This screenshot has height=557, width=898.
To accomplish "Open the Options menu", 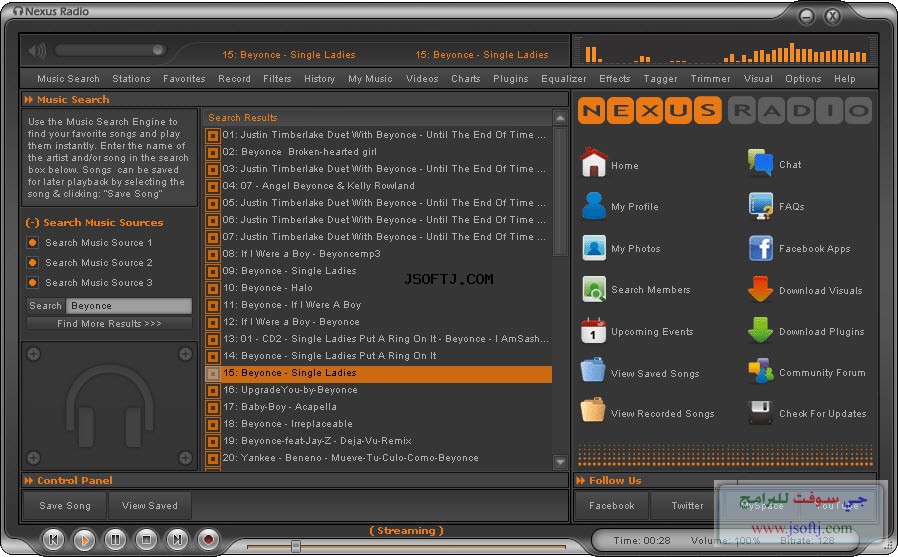I will pyautogui.click(x=803, y=79).
